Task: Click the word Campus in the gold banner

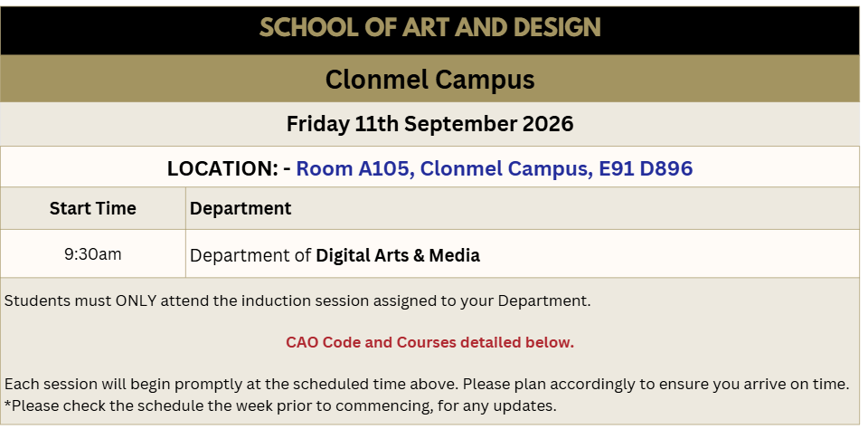Action: coord(484,80)
